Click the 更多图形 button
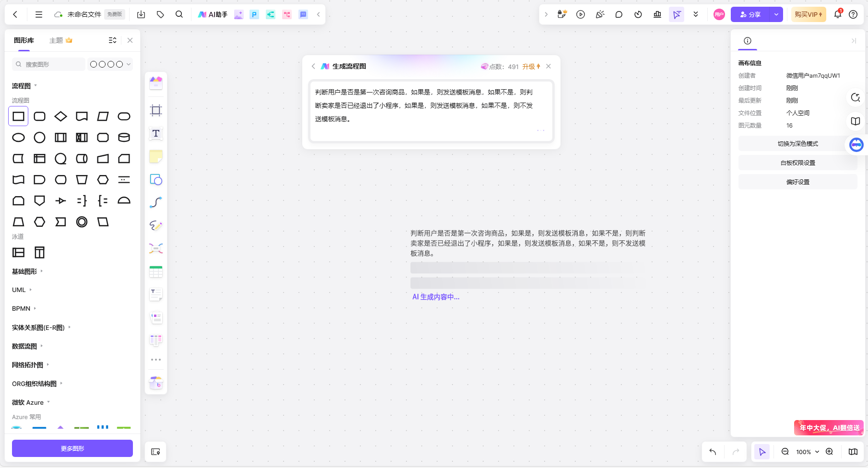Screen dimensions: 868x468 (x=72, y=448)
